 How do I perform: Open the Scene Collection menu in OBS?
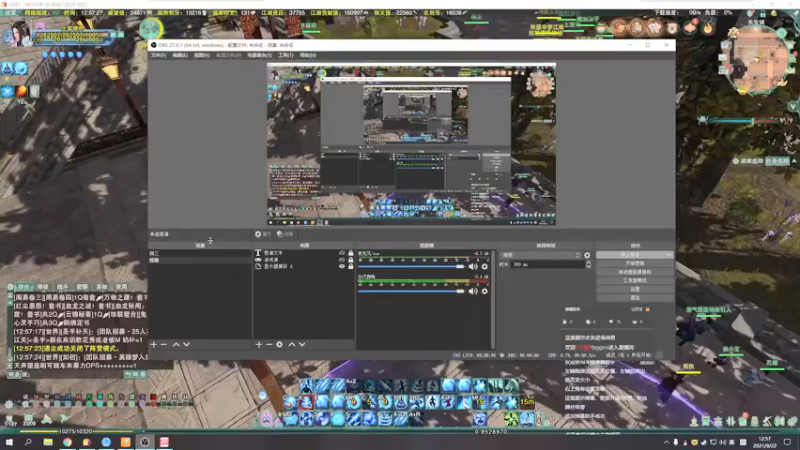(259, 55)
